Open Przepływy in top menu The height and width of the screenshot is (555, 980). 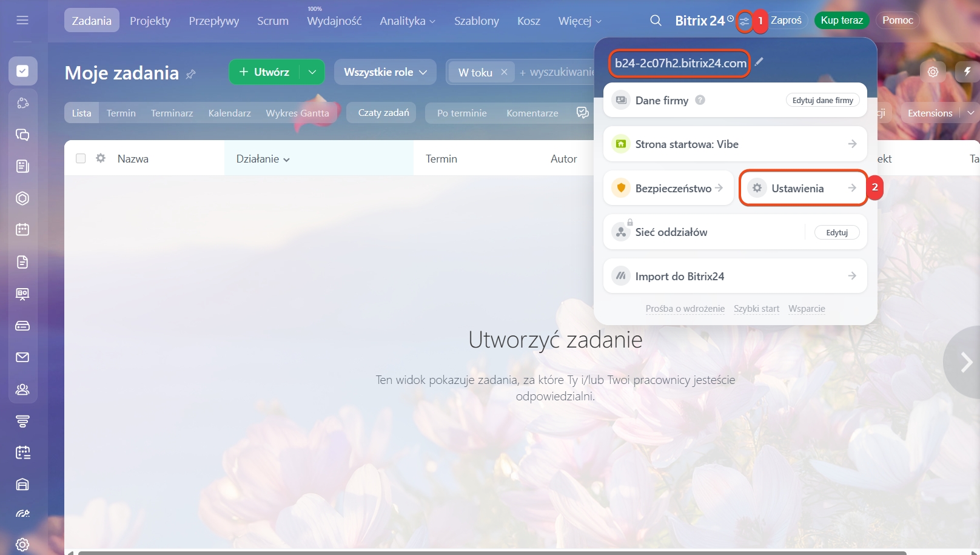[214, 21]
